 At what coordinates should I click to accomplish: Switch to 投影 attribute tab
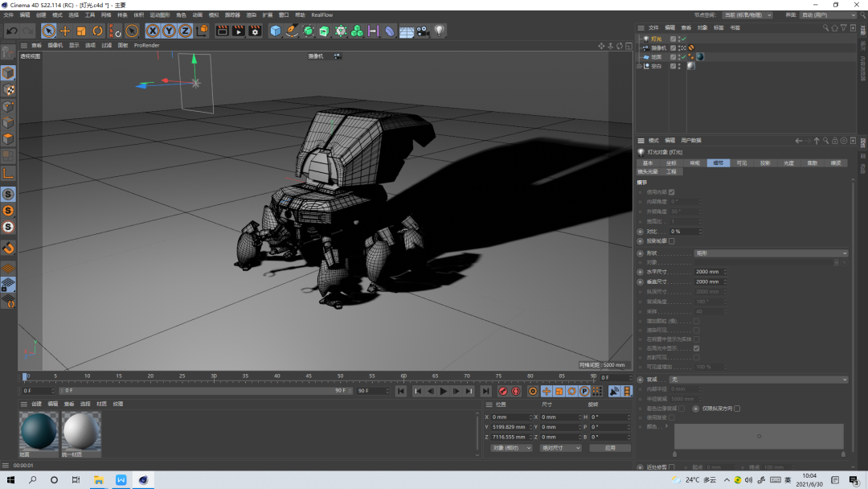(x=765, y=162)
